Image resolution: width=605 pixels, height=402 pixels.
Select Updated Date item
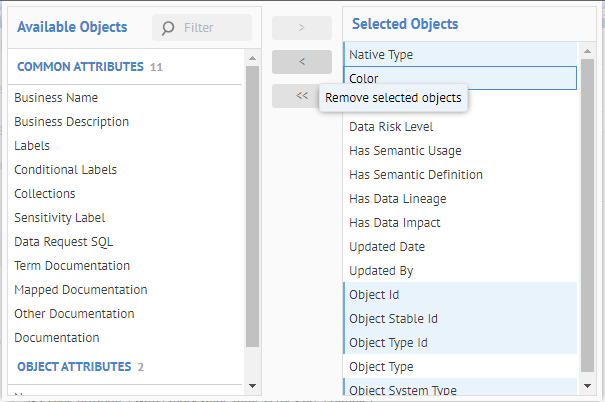pyautogui.click(x=460, y=247)
